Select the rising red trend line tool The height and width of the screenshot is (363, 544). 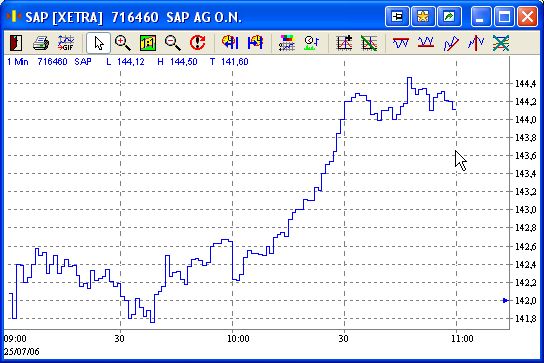tap(451, 43)
